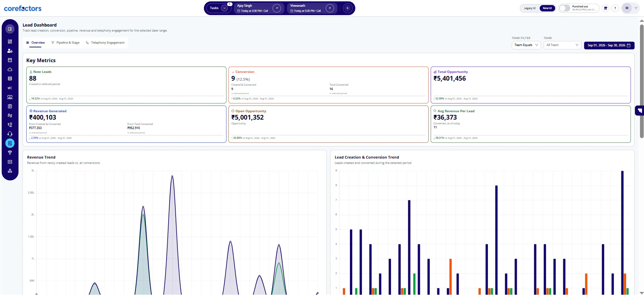Open the Team Equals filter dropdown
This screenshot has width=644, height=295.
(x=526, y=45)
